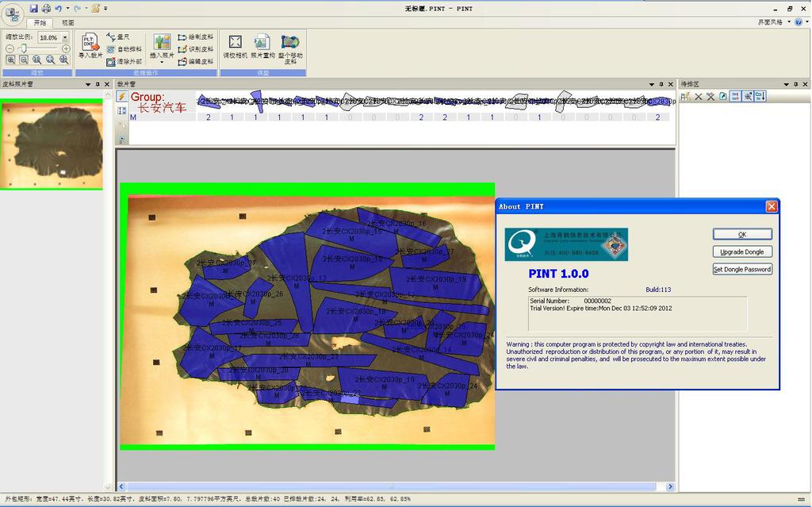Click the photo reconstruction icon
Image resolution: width=812 pixels, height=507 pixels.
click(262, 47)
